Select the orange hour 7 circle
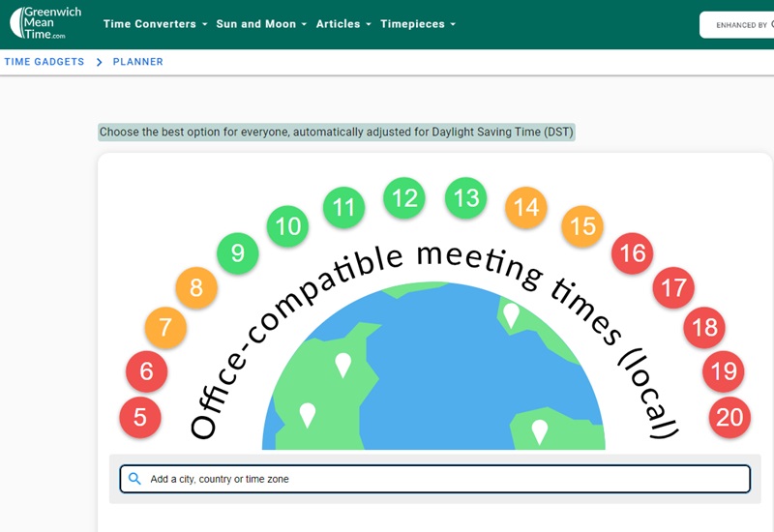Image resolution: width=774 pixels, height=532 pixels. [x=165, y=327]
